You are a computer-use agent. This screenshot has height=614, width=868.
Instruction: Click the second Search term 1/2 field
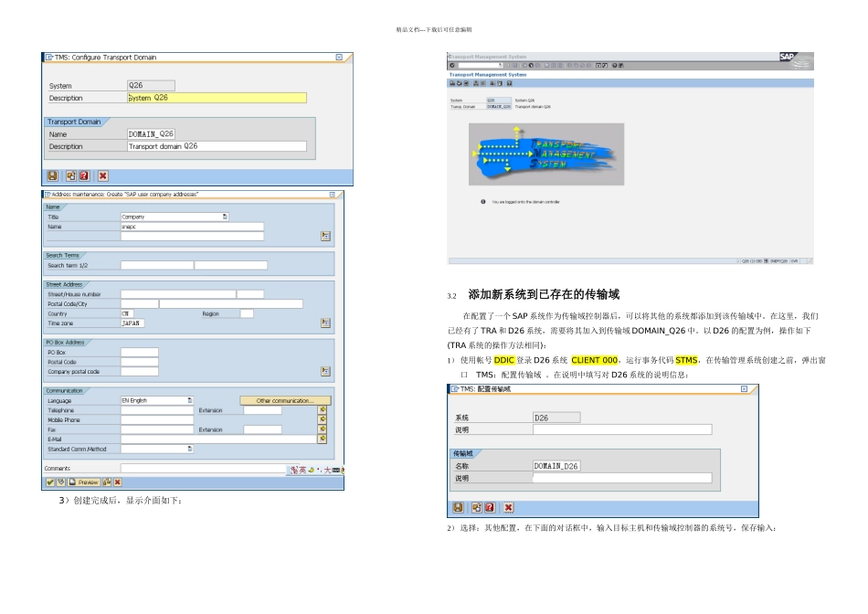click(x=231, y=265)
